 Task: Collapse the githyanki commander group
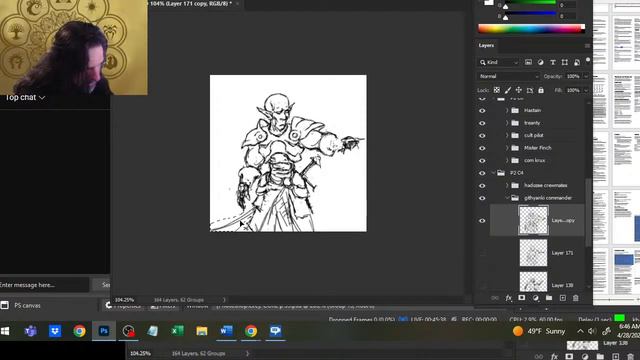[x=507, y=198]
